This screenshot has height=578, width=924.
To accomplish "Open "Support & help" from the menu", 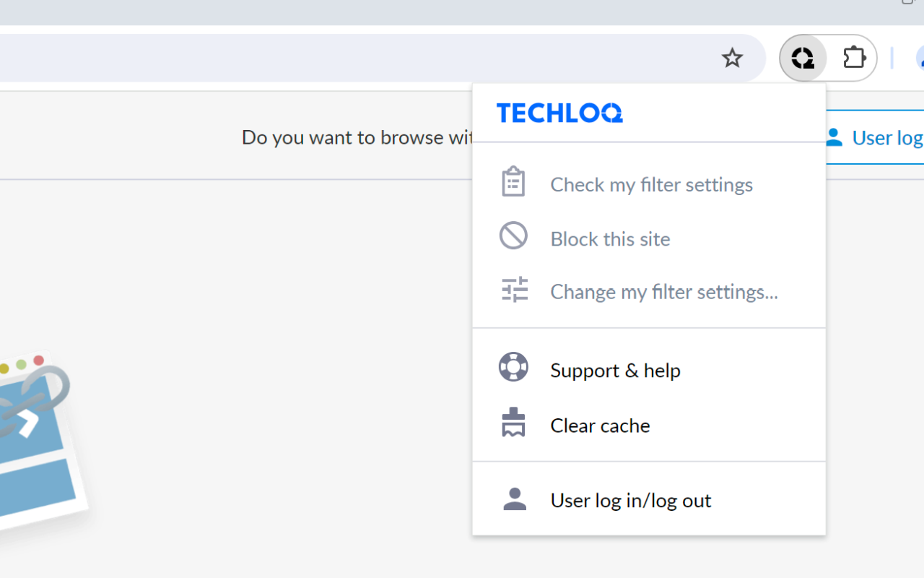I will point(615,369).
